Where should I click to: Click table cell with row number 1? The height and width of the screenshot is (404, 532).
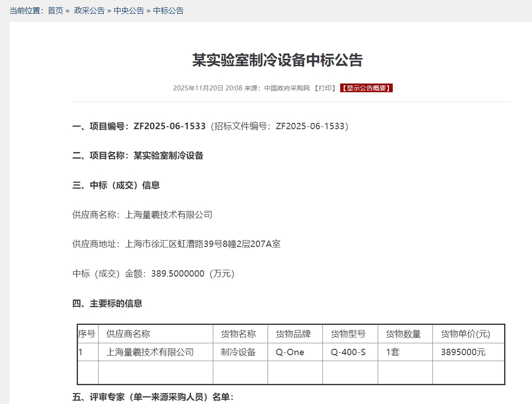click(x=88, y=352)
